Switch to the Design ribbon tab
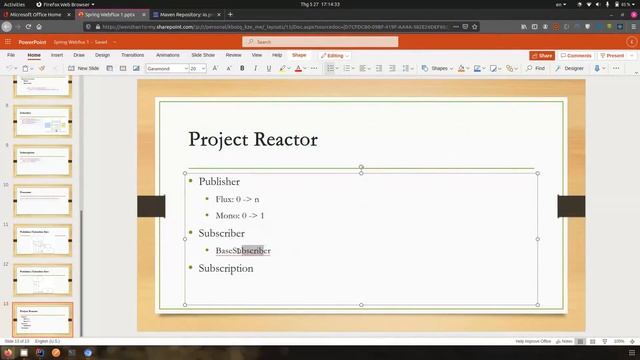This screenshot has height=360, width=640. [x=102, y=55]
